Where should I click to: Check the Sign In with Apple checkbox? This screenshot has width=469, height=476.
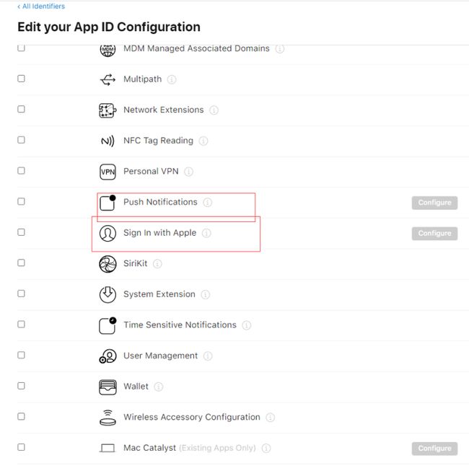pos(21,232)
